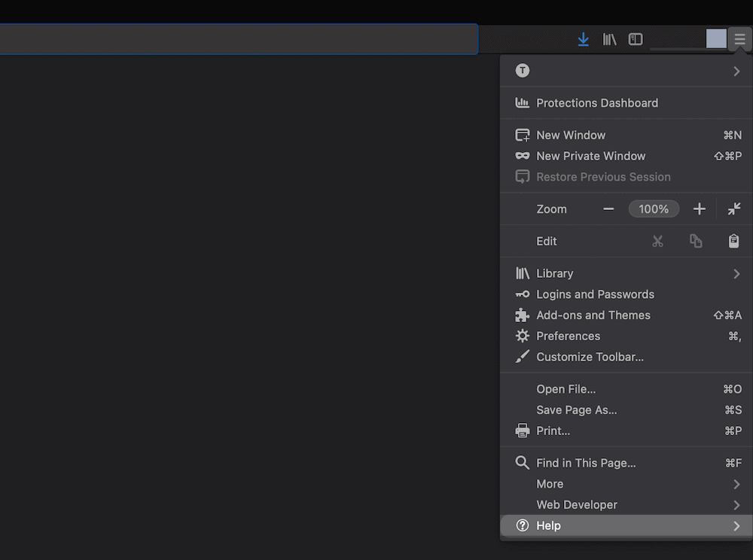This screenshot has height=560, width=753.
Task: Click the printer icon beside Print
Action: pyautogui.click(x=522, y=431)
